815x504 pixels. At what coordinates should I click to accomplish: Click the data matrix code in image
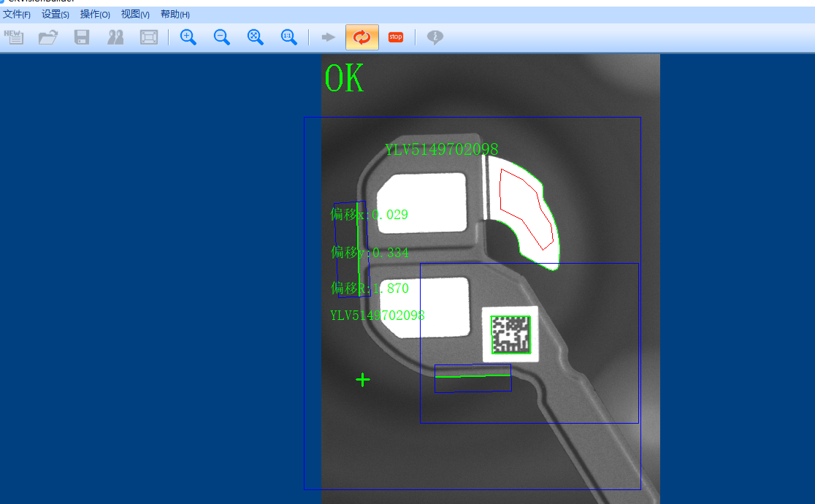click(x=510, y=335)
